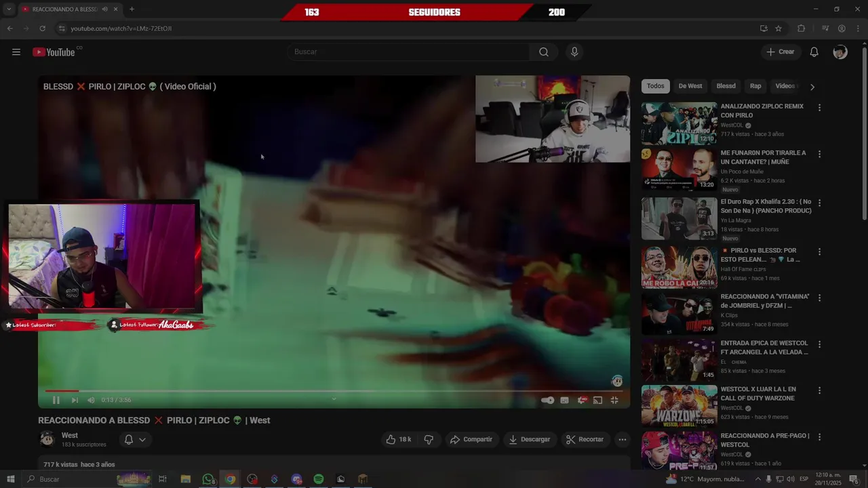Start voice search with the microphone

coord(574,52)
